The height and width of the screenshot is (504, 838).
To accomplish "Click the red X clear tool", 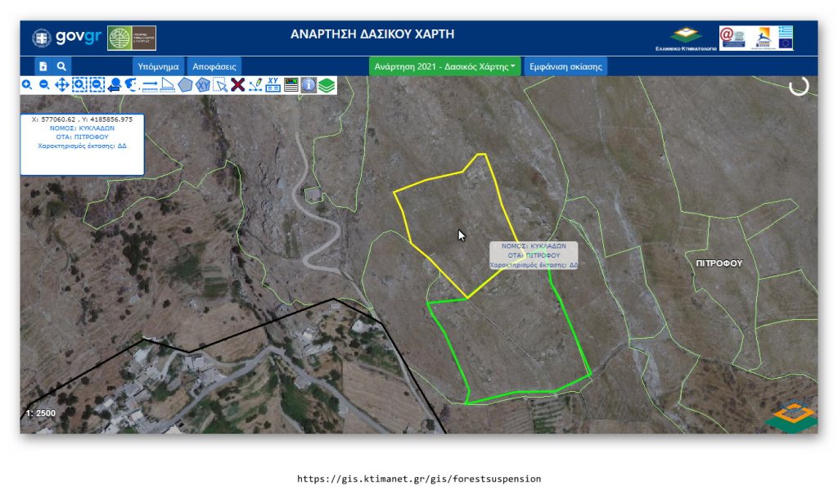I will click(x=237, y=84).
